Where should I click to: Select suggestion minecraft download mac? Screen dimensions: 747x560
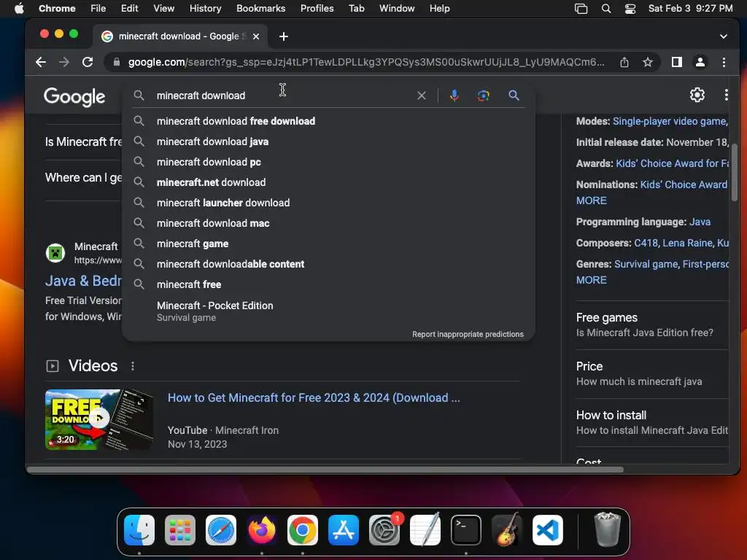[328, 223]
